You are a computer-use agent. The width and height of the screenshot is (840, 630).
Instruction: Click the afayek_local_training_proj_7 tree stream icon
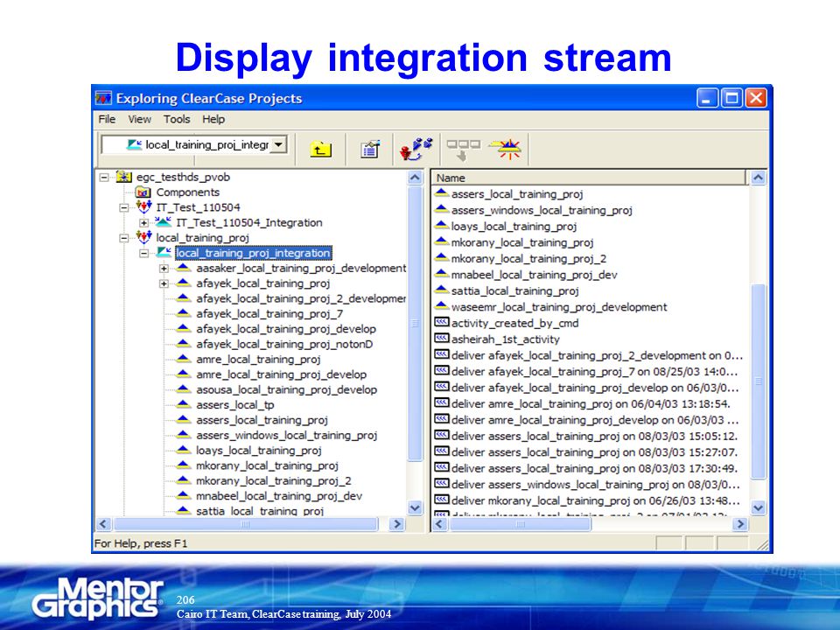coord(183,313)
